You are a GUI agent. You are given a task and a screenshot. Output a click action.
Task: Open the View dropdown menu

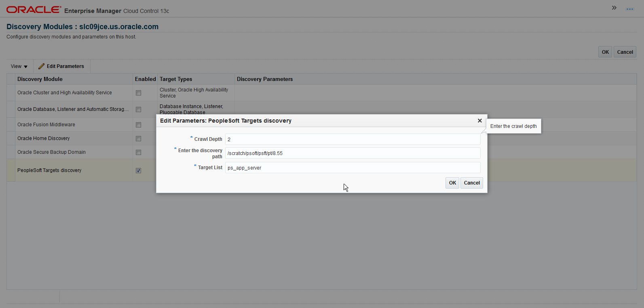(x=19, y=66)
